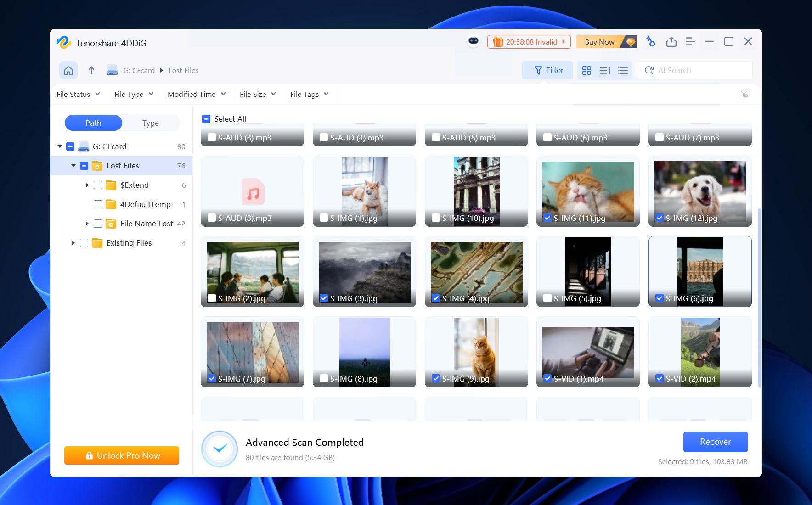Open the hamburger menu in title bar
This screenshot has width=812, height=505.
(690, 42)
